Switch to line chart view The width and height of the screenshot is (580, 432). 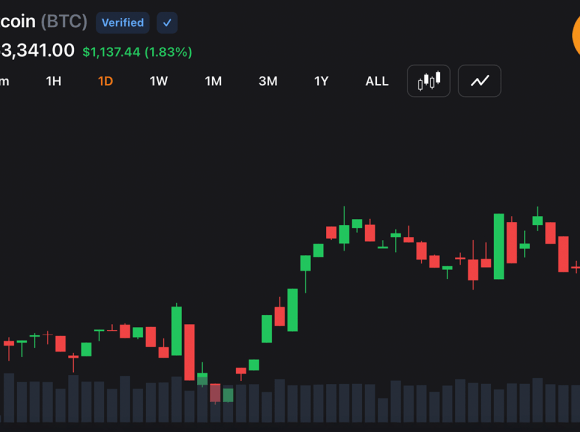[479, 81]
